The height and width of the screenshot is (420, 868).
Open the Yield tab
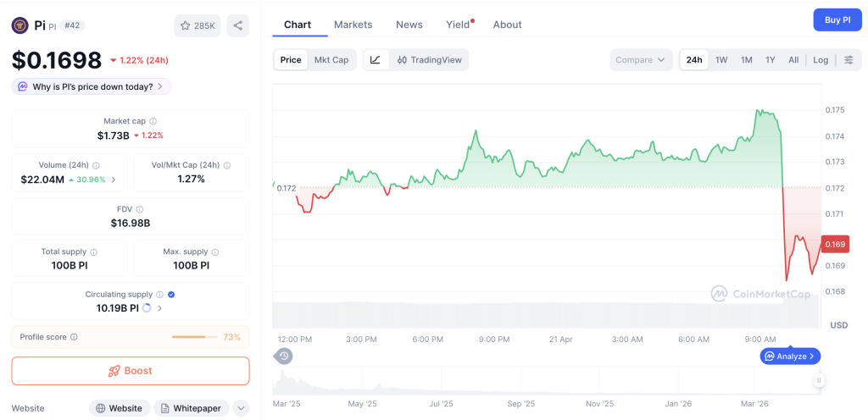point(458,25)
